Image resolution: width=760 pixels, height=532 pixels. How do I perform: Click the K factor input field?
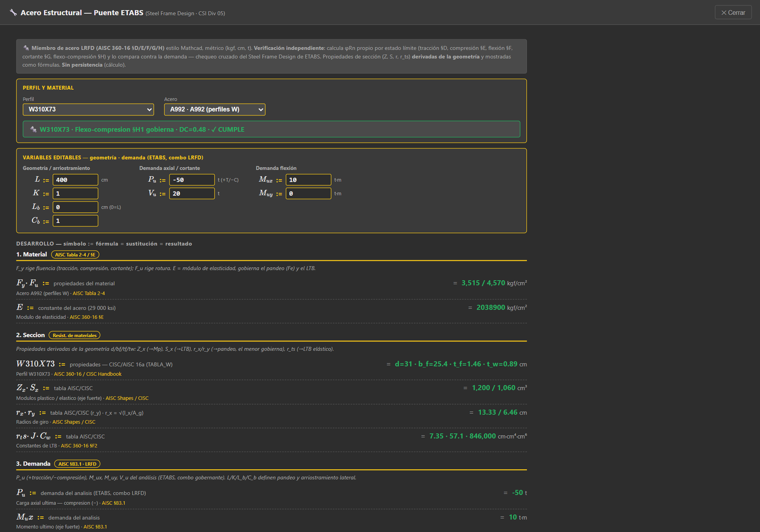click(x=76, y=193)
